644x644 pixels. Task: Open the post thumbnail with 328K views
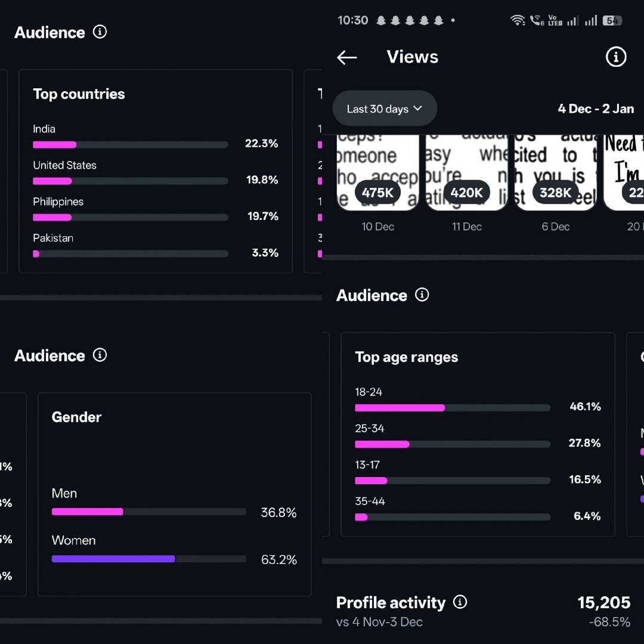coord(555,173)
